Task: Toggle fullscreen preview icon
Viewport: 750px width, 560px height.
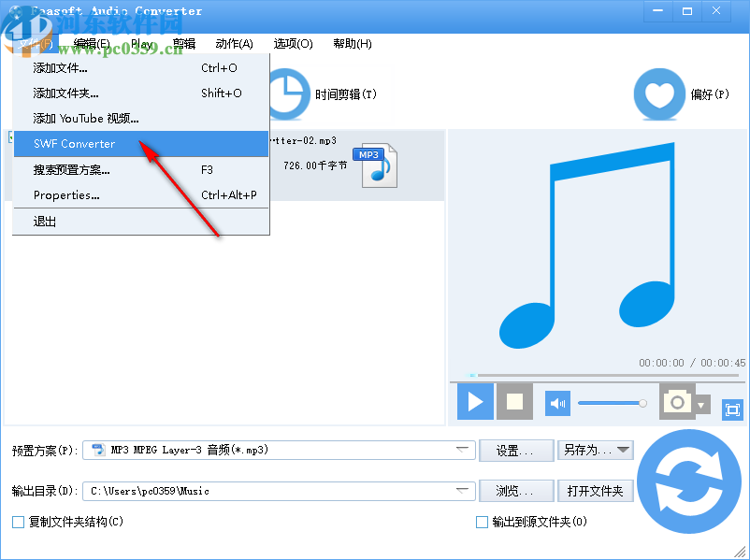Action: click(x=733, y=408)
